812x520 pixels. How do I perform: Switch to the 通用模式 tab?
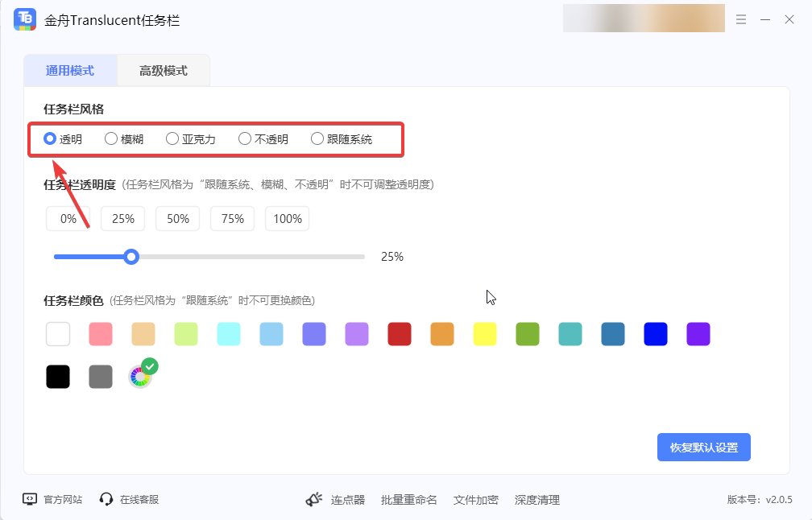(69, 70)
